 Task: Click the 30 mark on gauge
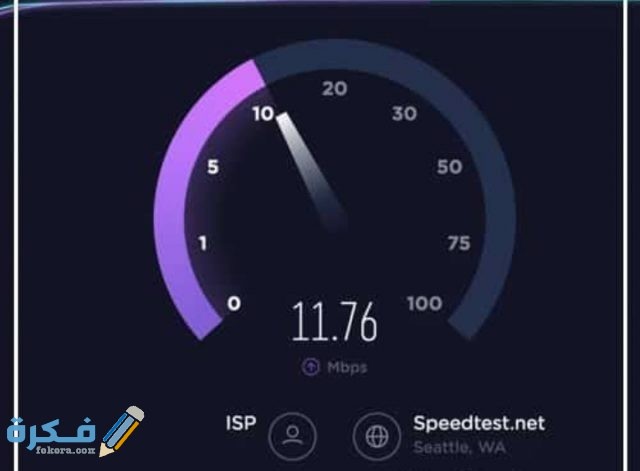(404, 114)
